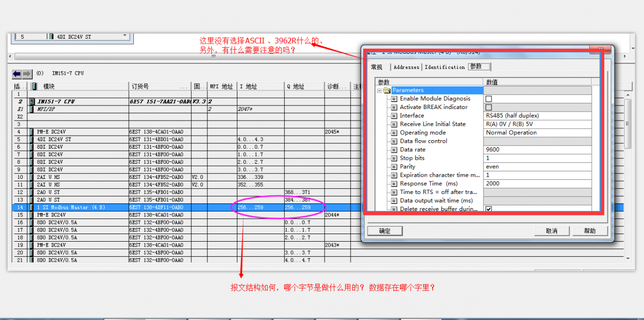Click the page icon beside Data flow control
The height and width of the screenshot is (320, 644).
pos(394,141)
